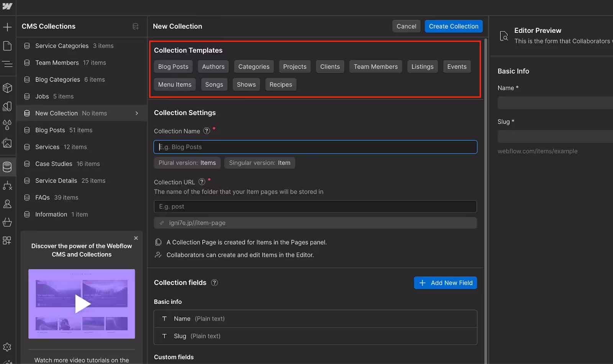
Task: Choose the Listings template
Action: pyautogui.click(x=423, y=67)
